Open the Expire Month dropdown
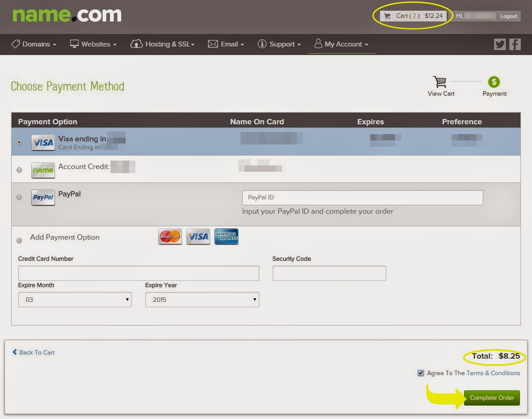Image resolution: width=532 pixels, height=419 pixels. click(x=75, y=300)
